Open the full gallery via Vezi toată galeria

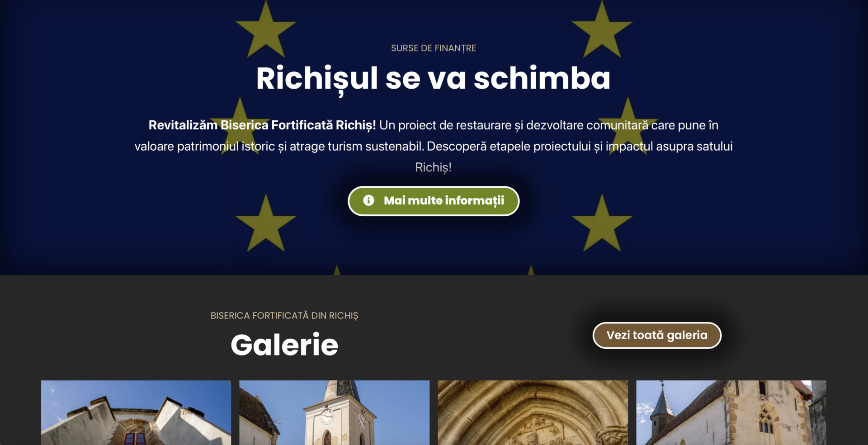[657, 335]
